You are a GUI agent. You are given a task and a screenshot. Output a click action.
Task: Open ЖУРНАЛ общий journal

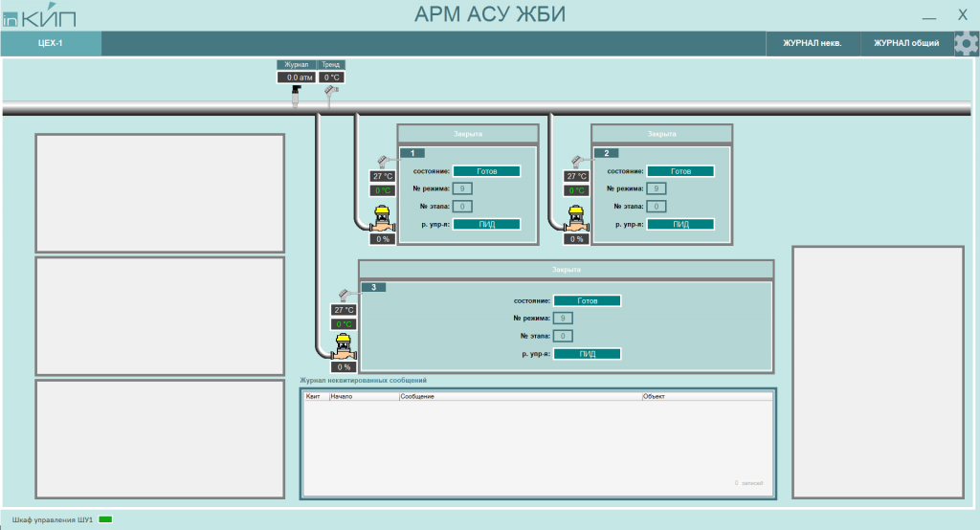coord(906,43)
